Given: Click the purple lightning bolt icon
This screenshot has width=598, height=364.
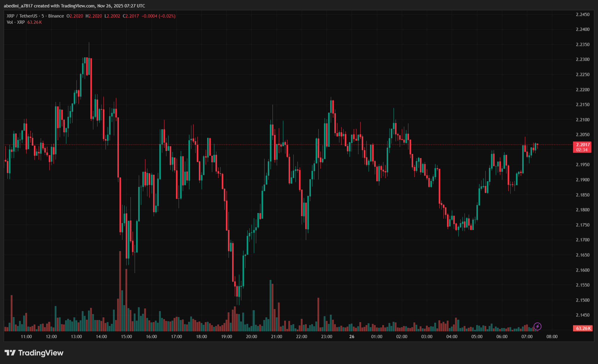Looking at the screenshot, I should click(x=537, y=327).
